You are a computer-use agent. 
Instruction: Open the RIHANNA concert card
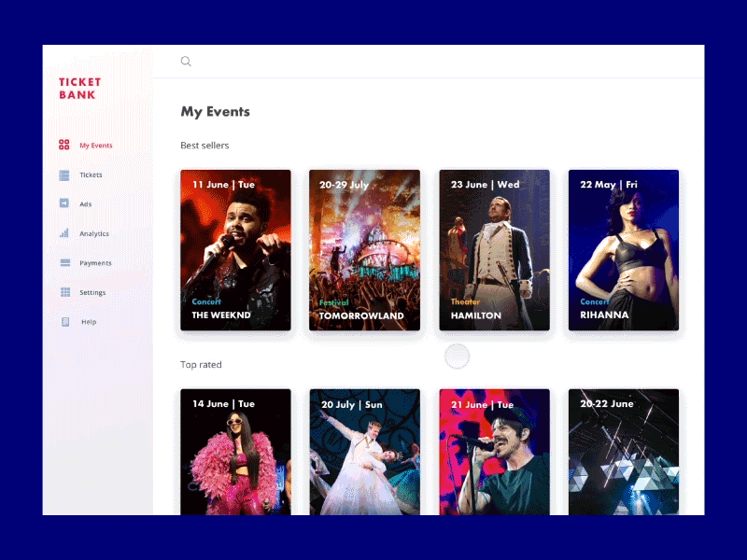coord(623,249)
